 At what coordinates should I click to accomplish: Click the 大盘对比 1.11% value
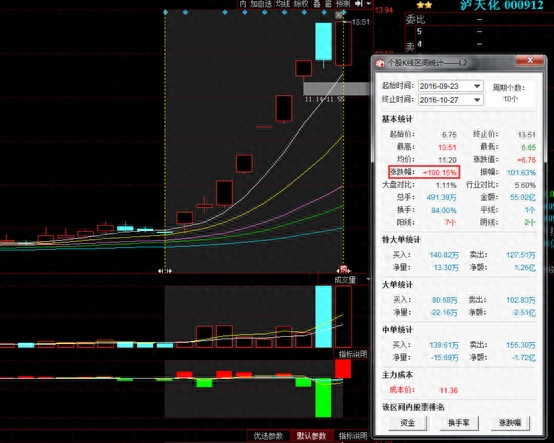[x=446, y=185]
